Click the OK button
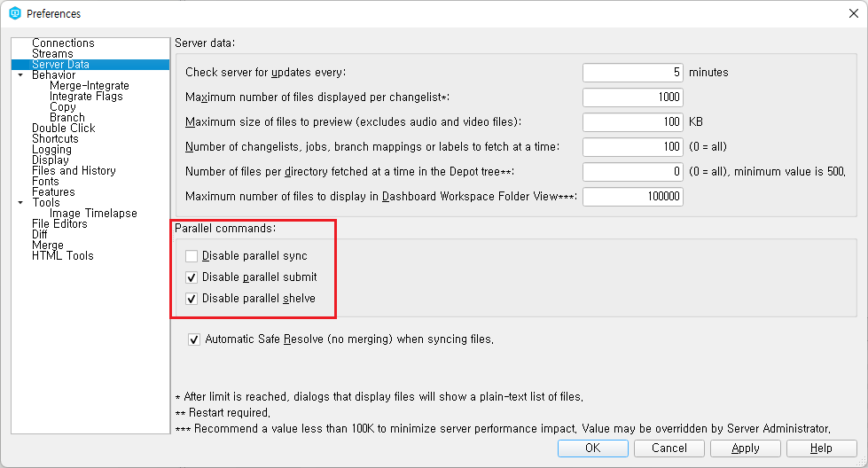The width and height of the screenshot is (868, 468). coord(593,448)
